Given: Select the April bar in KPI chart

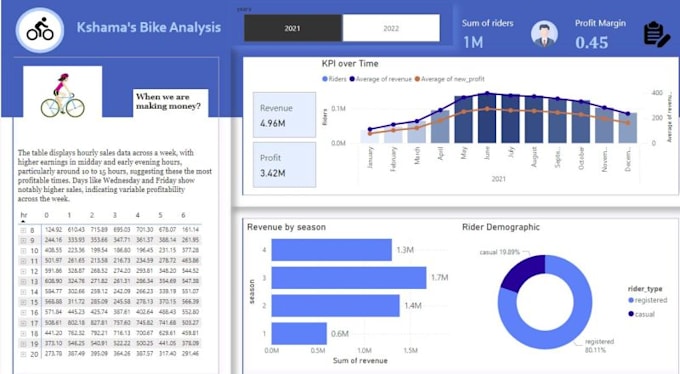Looking at the screenshot, I should coord(440,127).
